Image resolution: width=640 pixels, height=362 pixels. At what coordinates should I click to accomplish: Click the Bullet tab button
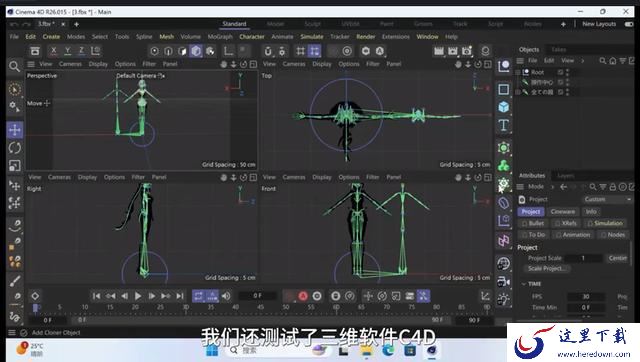(533, 223)
